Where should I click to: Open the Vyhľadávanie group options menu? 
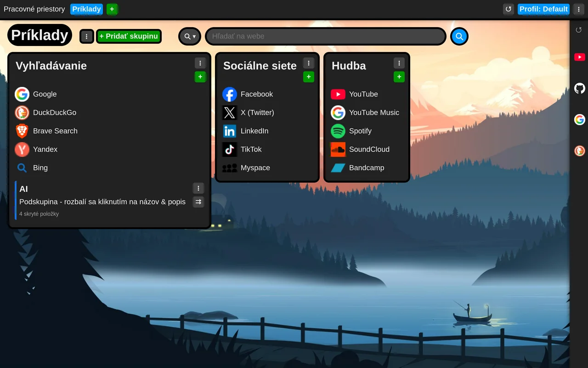(x=200, y=63)
